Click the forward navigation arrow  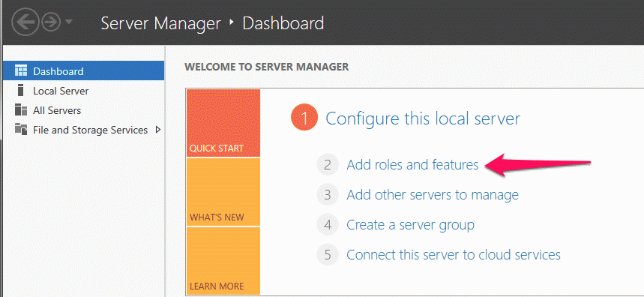click(51, 22)
